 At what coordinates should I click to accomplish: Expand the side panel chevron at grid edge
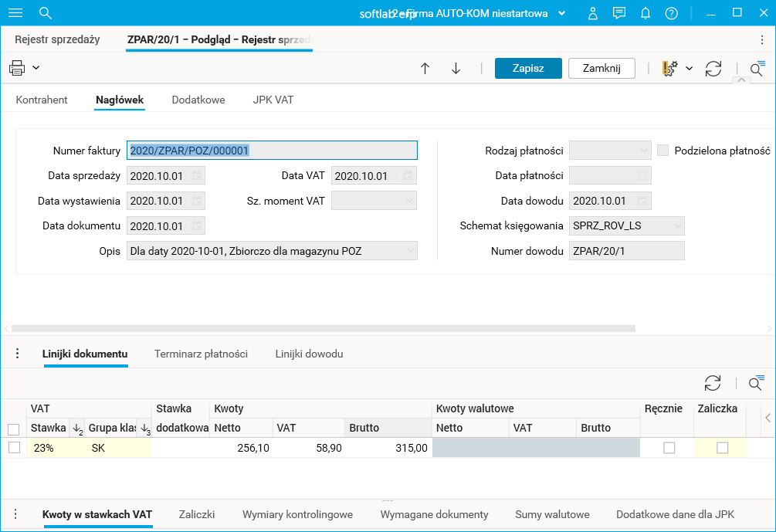coord(768,418)
